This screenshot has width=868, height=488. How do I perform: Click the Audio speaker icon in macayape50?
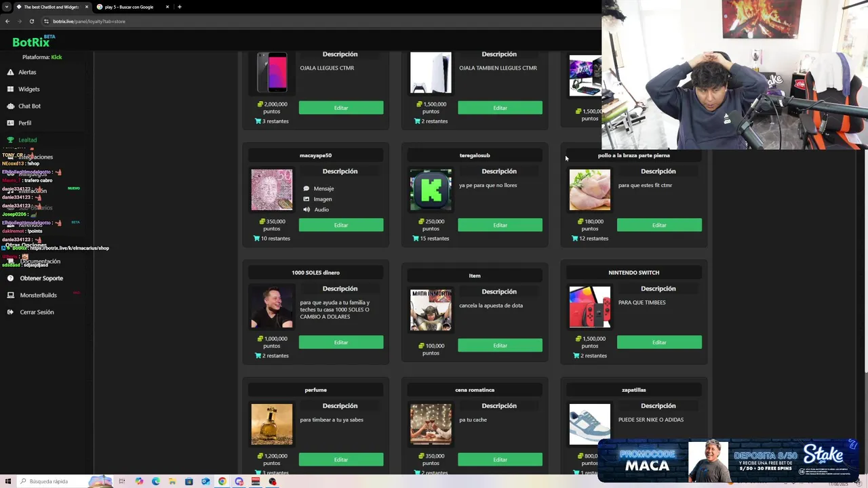307,209
